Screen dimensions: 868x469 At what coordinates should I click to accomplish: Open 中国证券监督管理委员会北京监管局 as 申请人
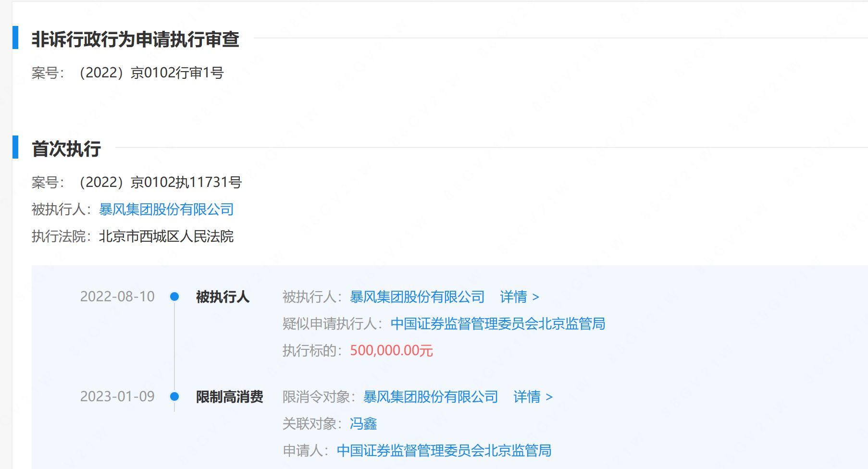tap(444, 451)
